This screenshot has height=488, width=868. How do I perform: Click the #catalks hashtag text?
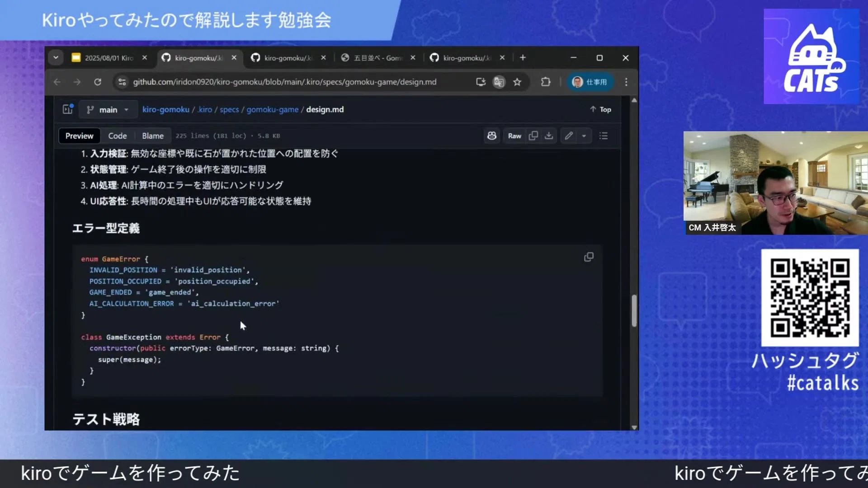(x=822, y=383)
